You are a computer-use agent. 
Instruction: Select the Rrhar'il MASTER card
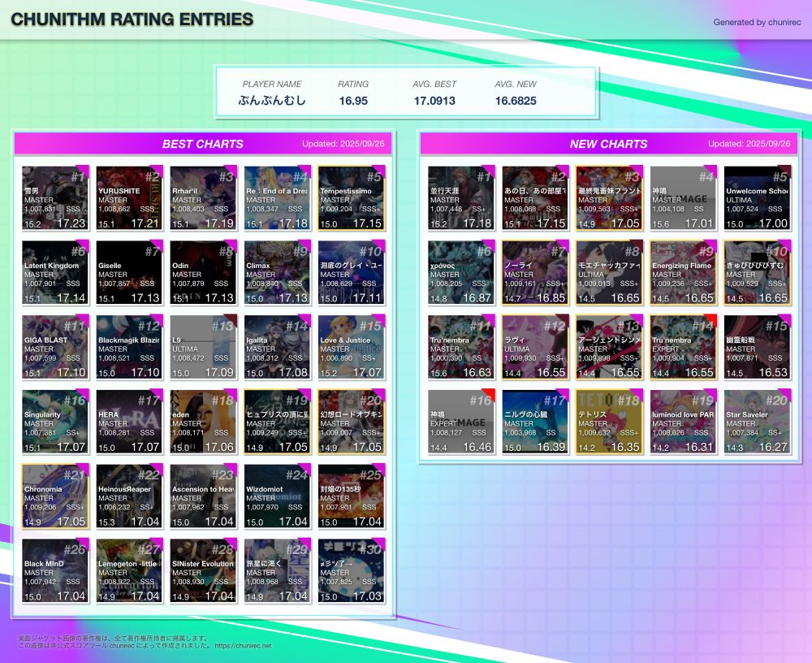click(204, 198)
